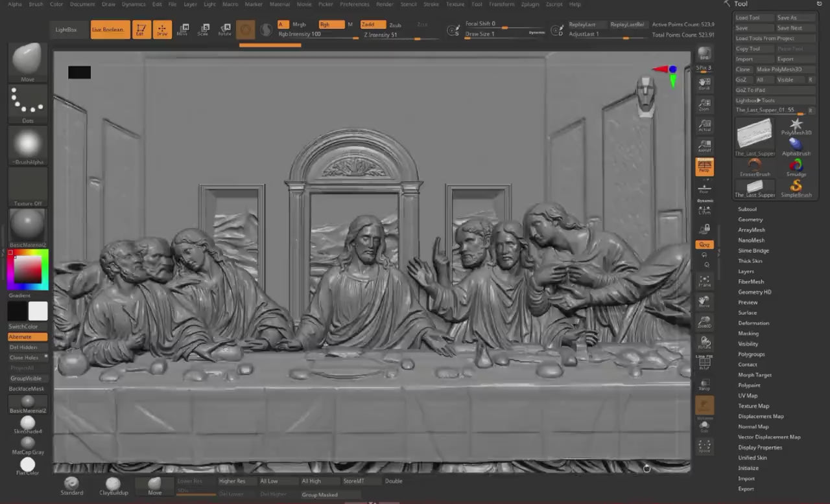This screenshot has height=504, width=830.
Task: Select the Move transform icon in top toolbar
Action: coord(182,30)
